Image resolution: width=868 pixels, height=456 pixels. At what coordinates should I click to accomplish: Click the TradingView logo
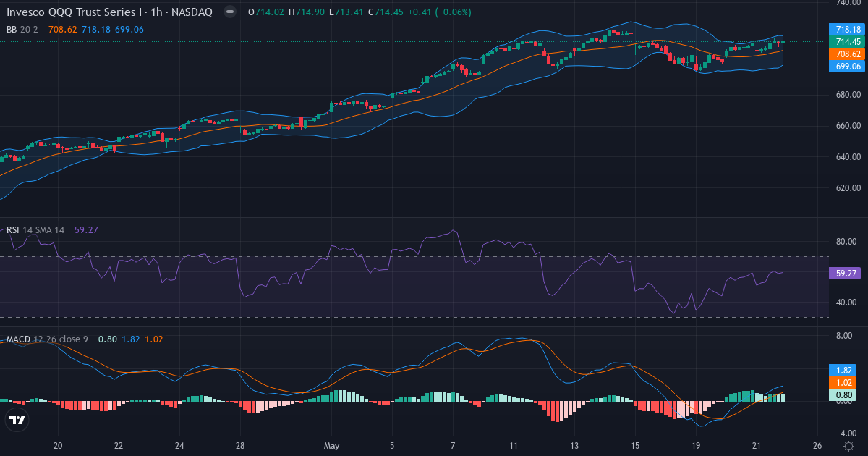pos(17,420)
